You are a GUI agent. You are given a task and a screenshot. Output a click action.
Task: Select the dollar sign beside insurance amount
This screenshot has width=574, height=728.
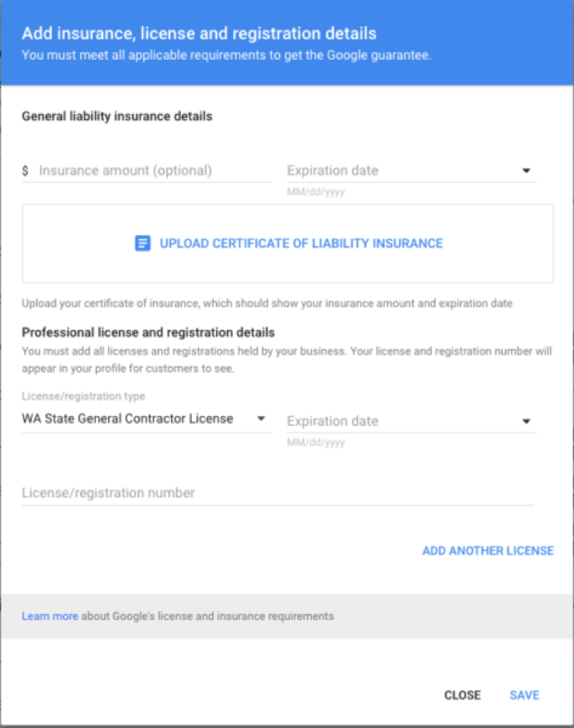point(25,170)
